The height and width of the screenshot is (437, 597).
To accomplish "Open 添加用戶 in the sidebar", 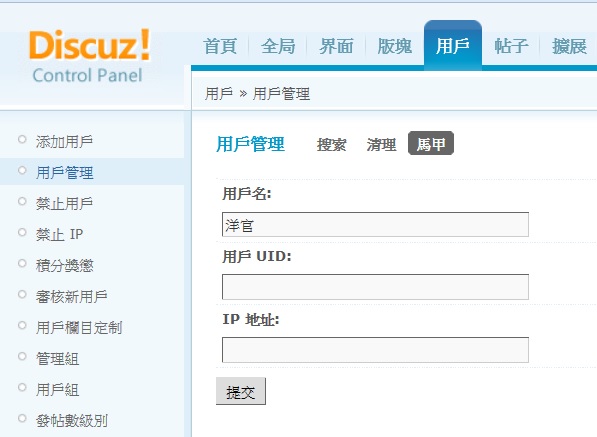I will 64,142.
